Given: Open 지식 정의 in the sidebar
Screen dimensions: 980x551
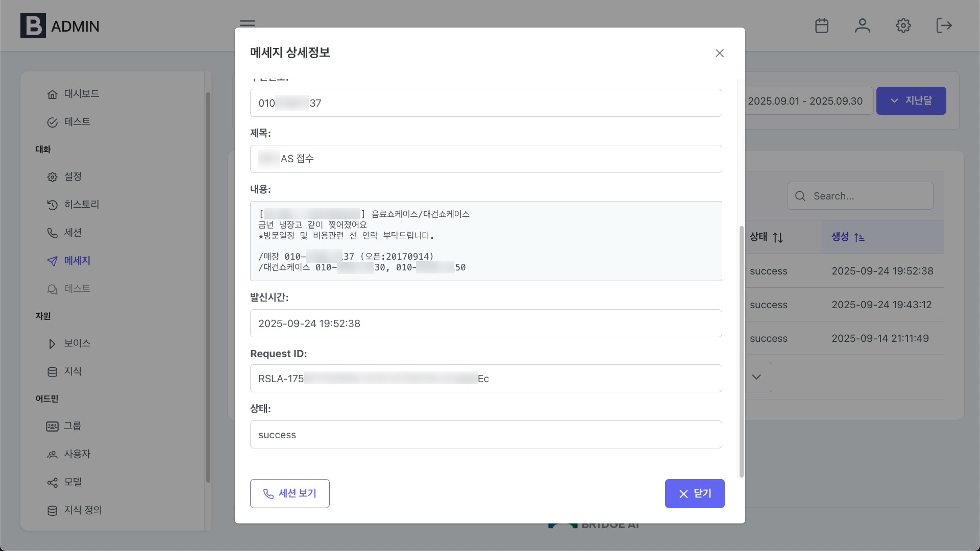Looking at the screenshot, I should [83, 510].
